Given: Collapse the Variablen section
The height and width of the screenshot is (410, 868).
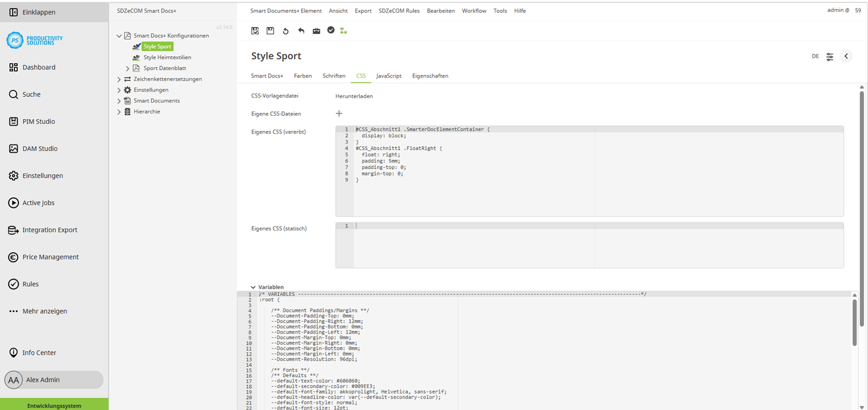Looking at the screenshot, I should coord(253,287).
